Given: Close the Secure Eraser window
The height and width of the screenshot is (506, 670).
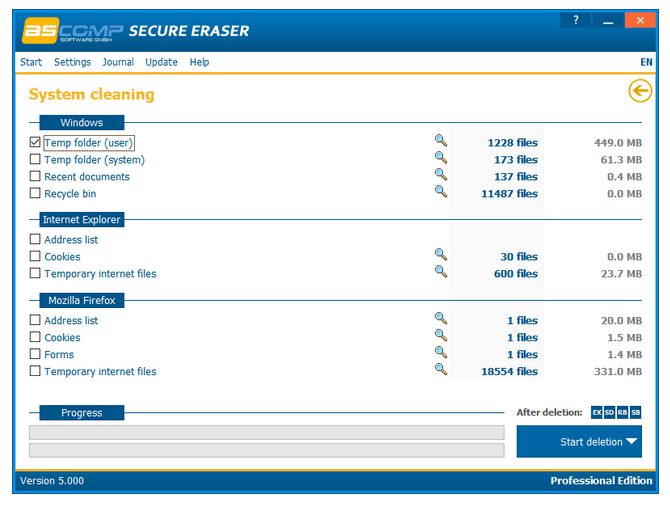Looking at the screenshot, I should pyautogui.click(x=640, y=20).
